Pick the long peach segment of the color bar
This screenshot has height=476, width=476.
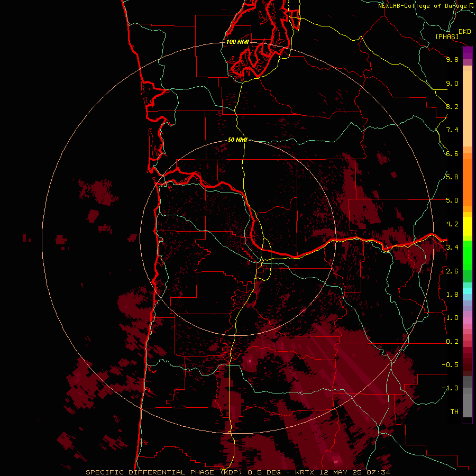[x=467, y=108]
